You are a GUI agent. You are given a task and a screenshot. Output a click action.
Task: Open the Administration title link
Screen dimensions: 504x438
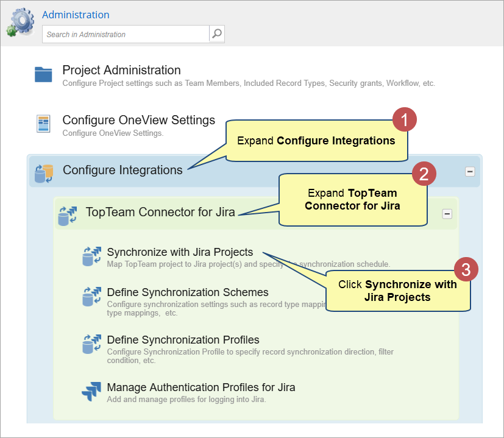coord(76,15)
